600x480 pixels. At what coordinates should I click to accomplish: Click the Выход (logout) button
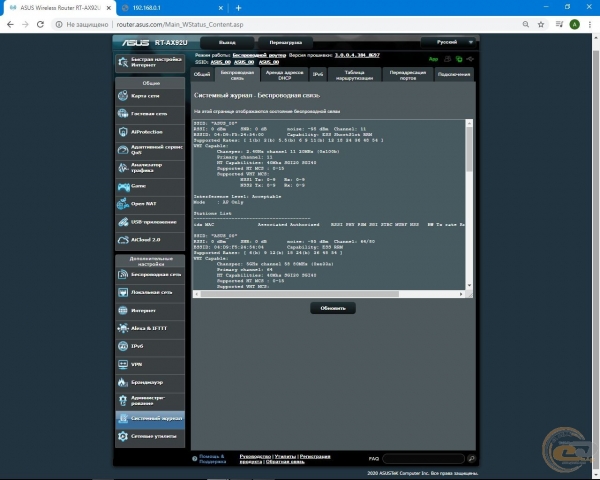point(227,42)
